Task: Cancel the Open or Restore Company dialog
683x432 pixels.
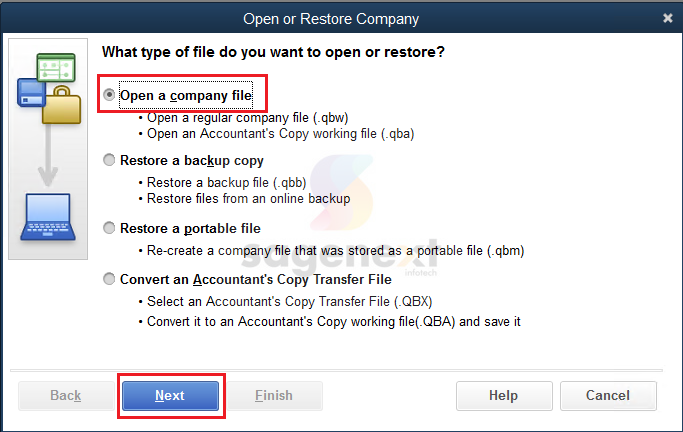Action: [x=608, y=395]
